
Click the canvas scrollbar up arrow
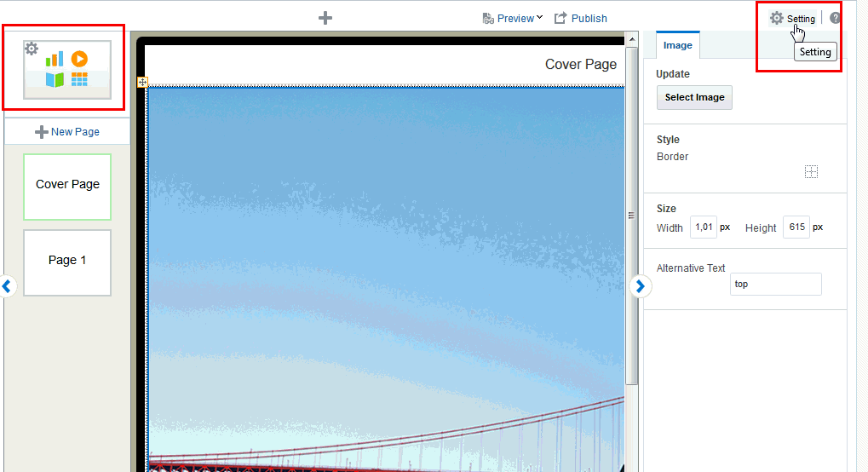click(631, 39)
